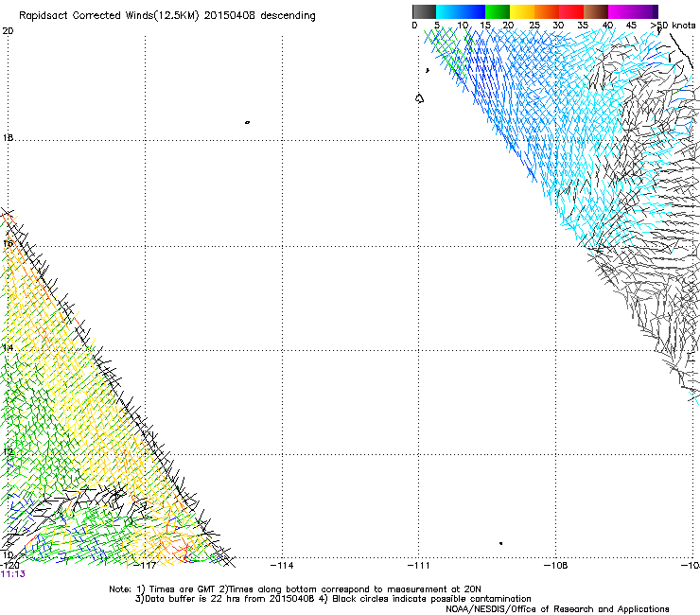Click the orange 25-30 knots legend swatch
The width and height of the screenshot is (700, 615).
pos(547,11)
